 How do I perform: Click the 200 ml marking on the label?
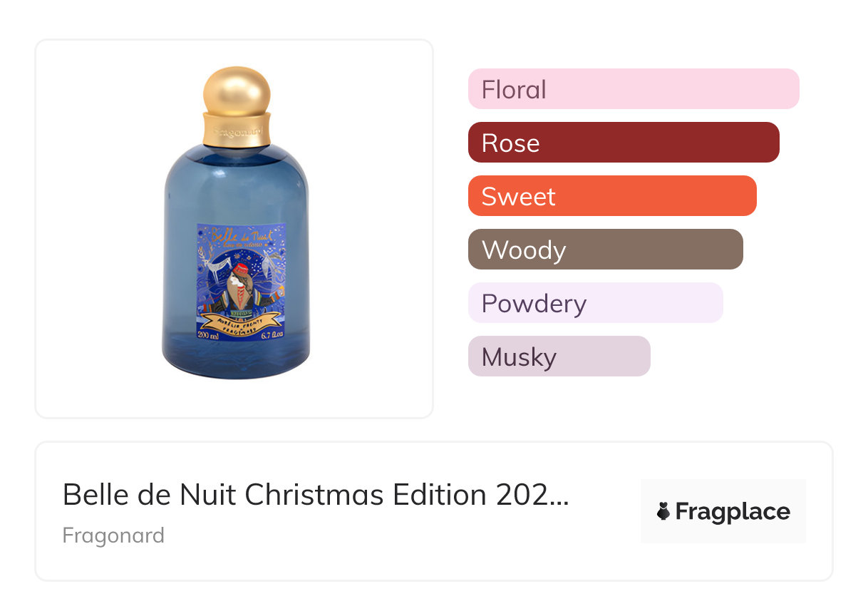tap(208, 333)
